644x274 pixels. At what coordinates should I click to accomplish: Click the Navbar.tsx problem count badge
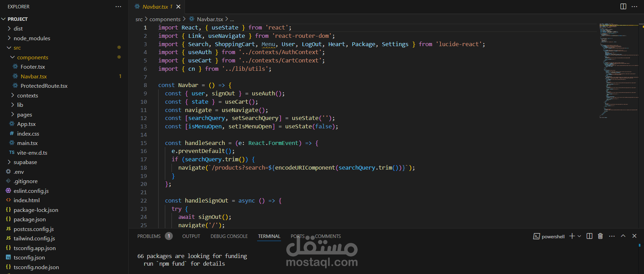(120, 76)
